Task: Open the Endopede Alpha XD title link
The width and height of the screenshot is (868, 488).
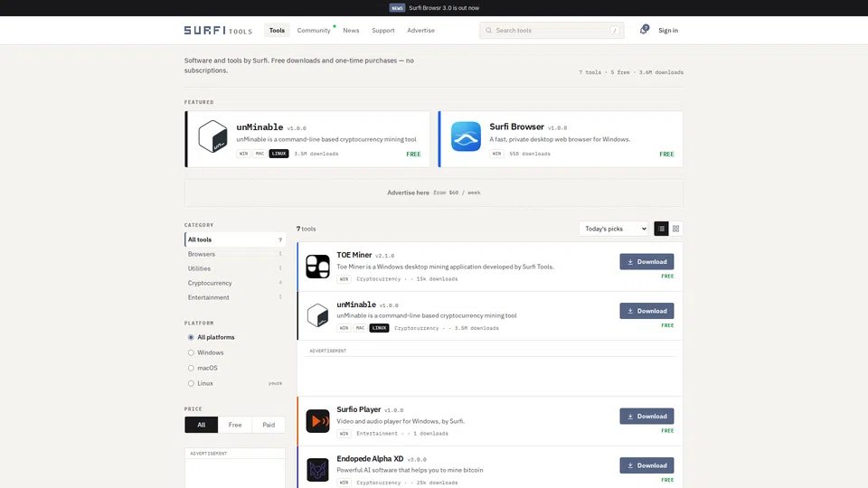Action: point(370,459)
